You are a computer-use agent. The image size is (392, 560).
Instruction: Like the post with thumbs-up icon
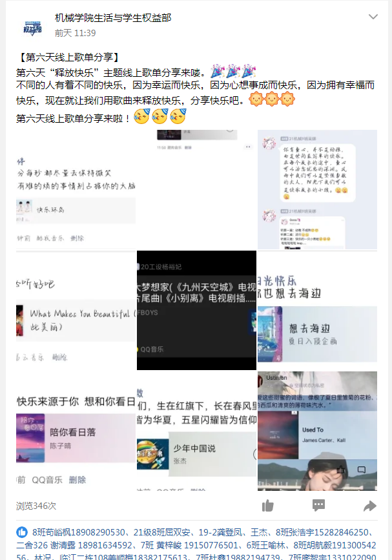tap(268, 505)
